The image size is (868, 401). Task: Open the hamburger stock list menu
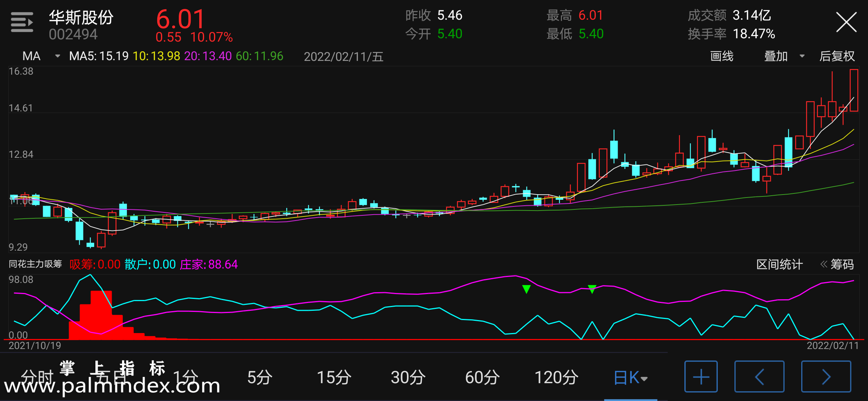(x=22, y=22)
